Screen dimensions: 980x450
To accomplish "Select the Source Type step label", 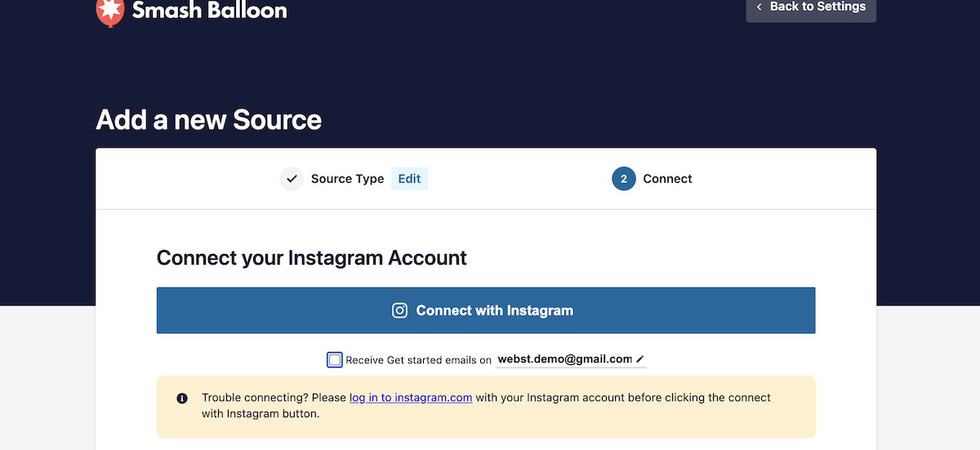I will 347,179.
